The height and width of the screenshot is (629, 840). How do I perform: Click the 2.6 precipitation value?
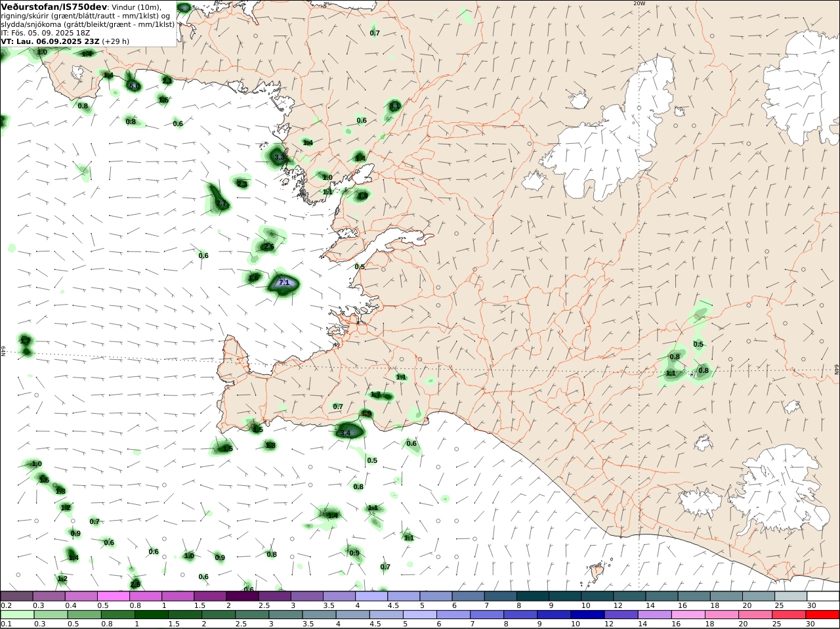tap(268, 246)
